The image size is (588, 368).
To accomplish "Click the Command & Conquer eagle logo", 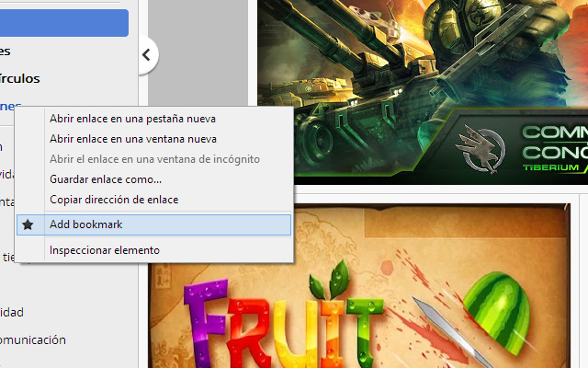I will click(481, 149).
